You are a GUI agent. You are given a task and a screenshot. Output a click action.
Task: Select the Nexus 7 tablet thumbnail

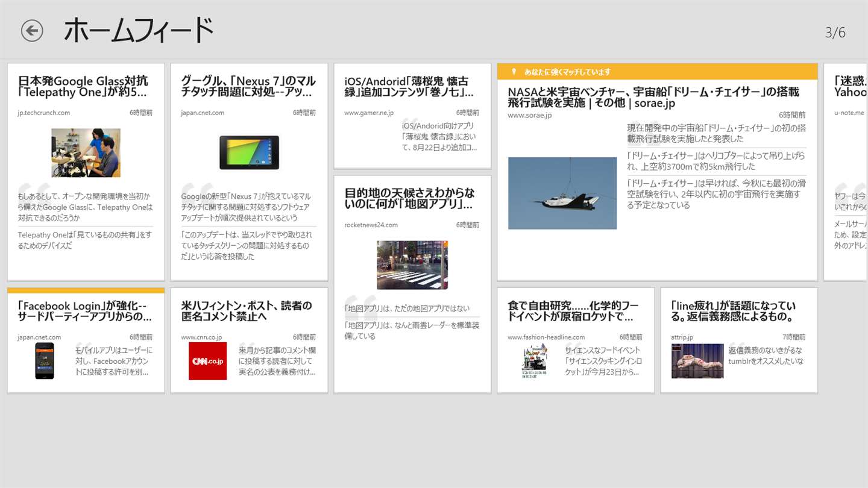point(249,152)
